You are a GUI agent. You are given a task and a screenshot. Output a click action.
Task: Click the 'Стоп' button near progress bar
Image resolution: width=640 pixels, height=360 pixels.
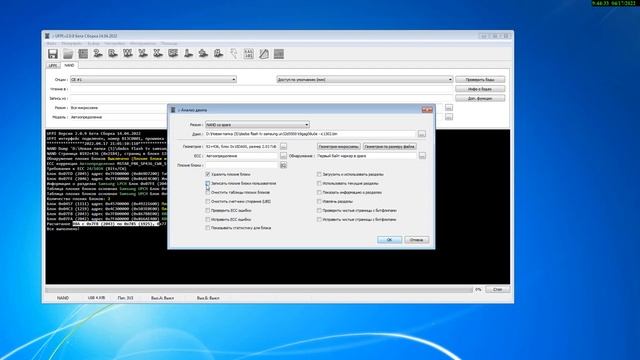pyautogui.click(x=498, y=289)
